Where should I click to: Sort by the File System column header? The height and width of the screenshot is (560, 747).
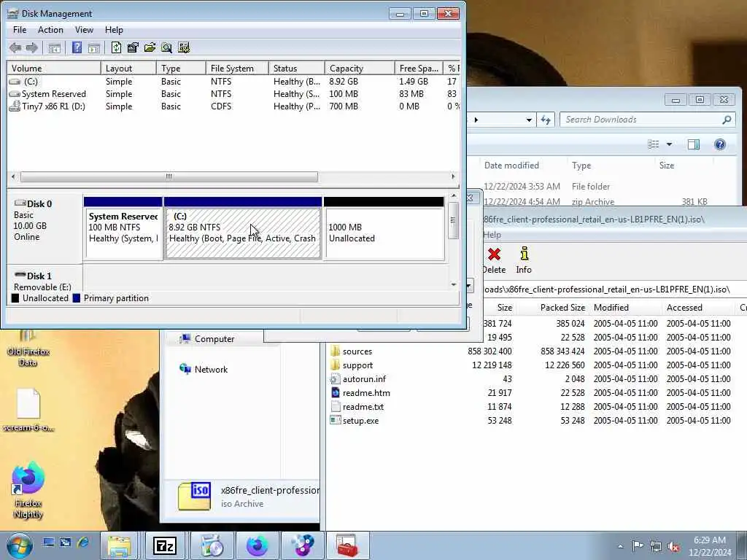pyautogui.click(x=237, y=68)
